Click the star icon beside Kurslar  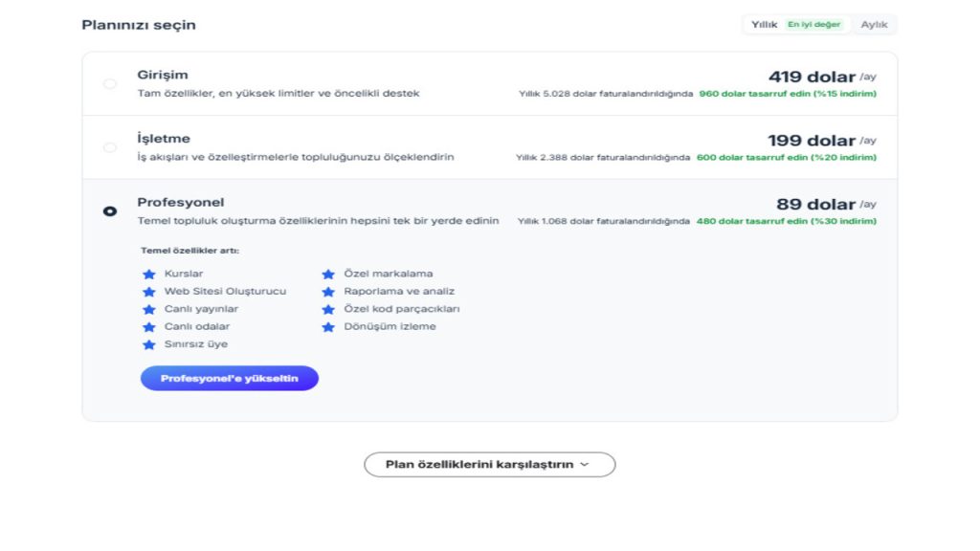coord(148,274)
